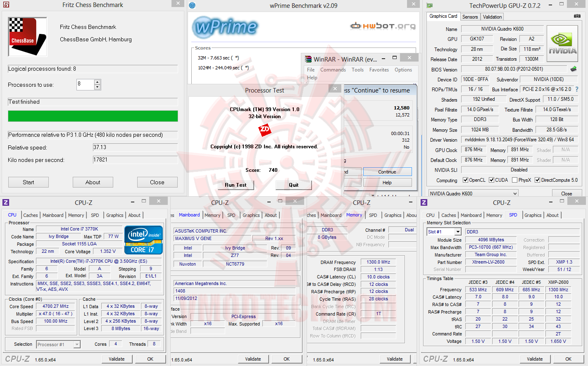Click the Bus Interface question mark icon
The height and width of the screenshot is (366, 588).
(x=577, y=89)
